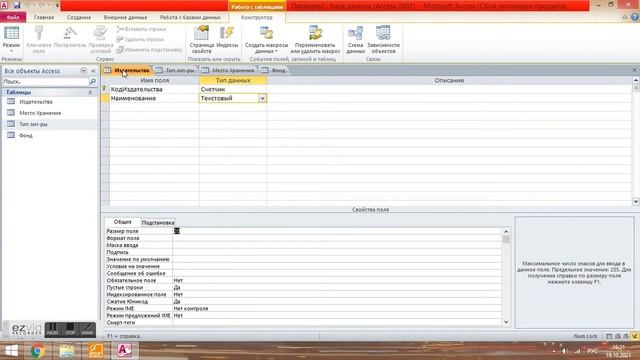Click the Обязательное поле value Нет
This screenshot has height=360, width=640.
[337, 280]
